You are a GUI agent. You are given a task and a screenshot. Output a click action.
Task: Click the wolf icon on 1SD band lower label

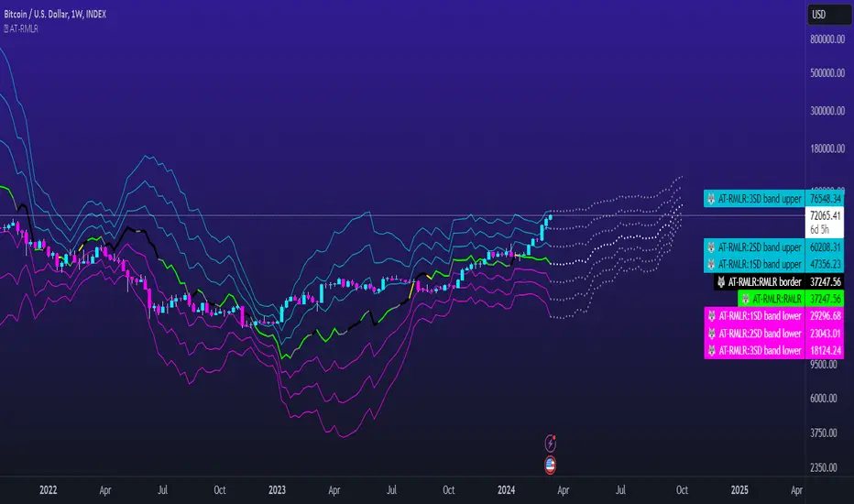click(711, 316)
